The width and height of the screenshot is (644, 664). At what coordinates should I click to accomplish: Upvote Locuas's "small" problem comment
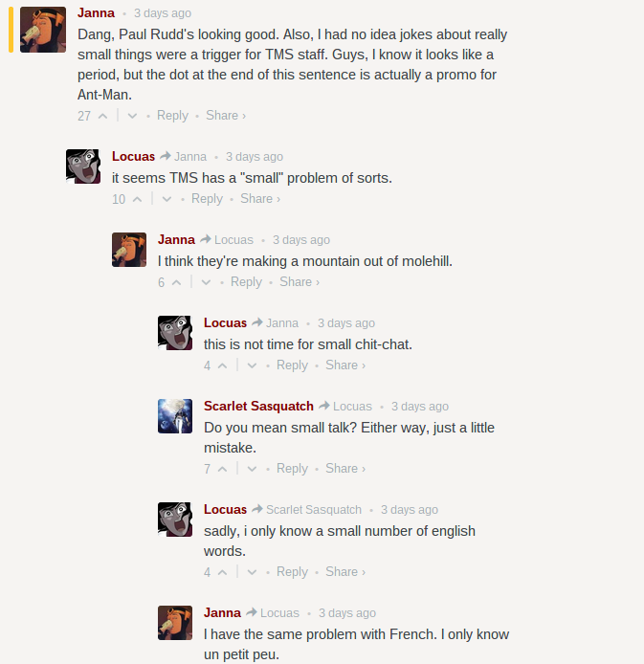pyautogui.click(x=138, y=199)
